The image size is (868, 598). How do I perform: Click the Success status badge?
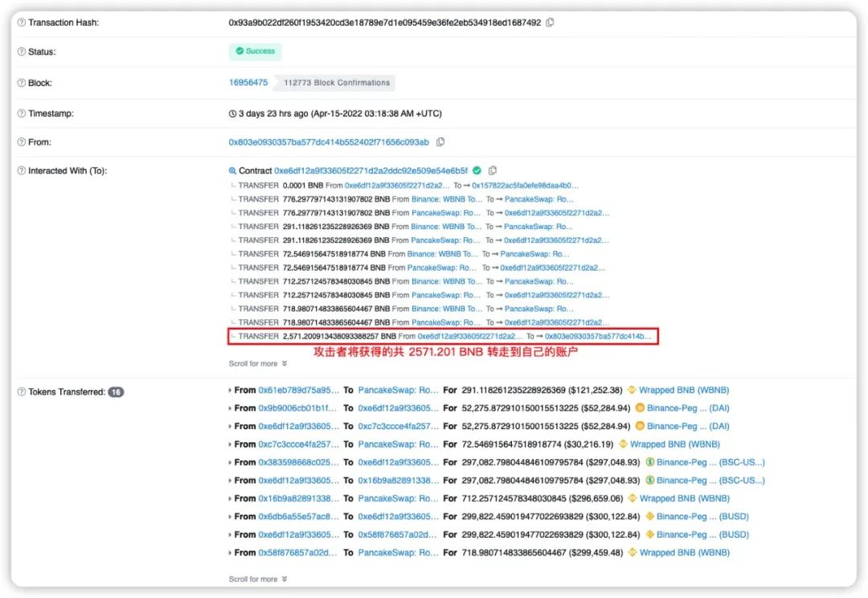pos(256,51)
